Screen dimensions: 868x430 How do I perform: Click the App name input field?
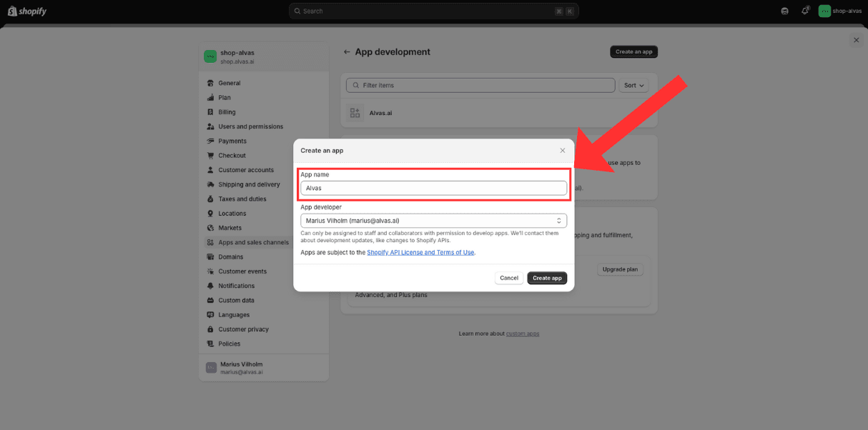433,188
